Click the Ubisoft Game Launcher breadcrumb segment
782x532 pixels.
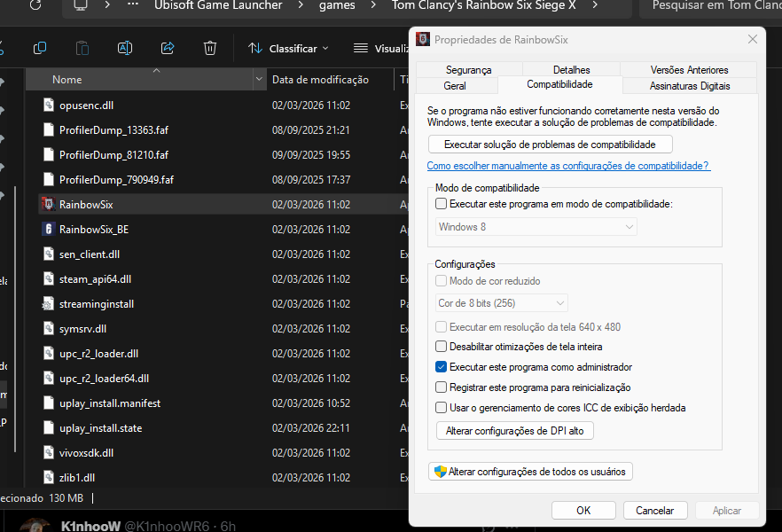point(218,5)
